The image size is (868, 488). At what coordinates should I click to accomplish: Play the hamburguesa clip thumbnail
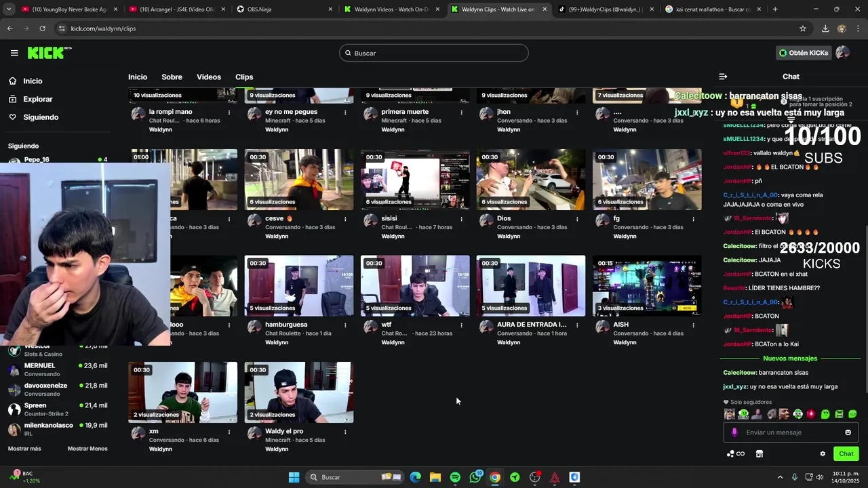click(299, 285)
